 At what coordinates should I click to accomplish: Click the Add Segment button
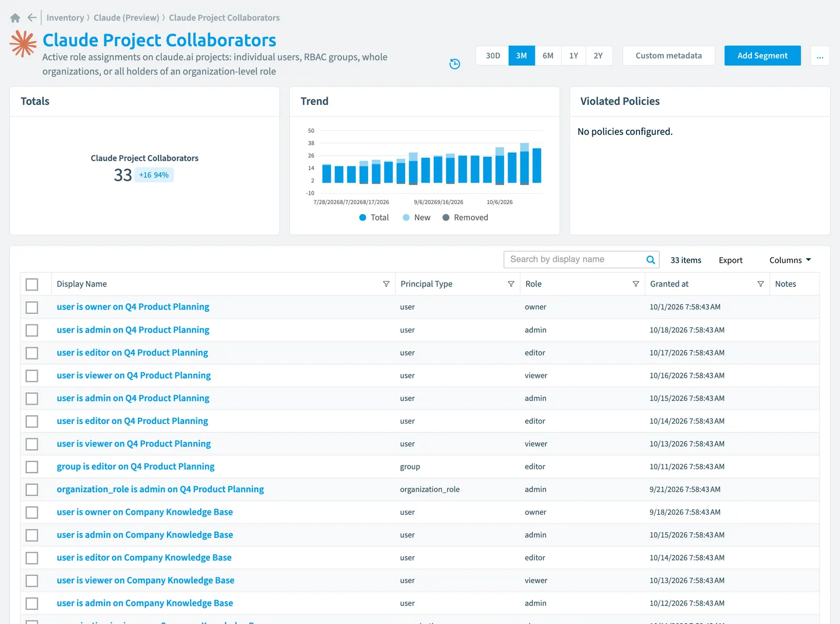(762, 56)
